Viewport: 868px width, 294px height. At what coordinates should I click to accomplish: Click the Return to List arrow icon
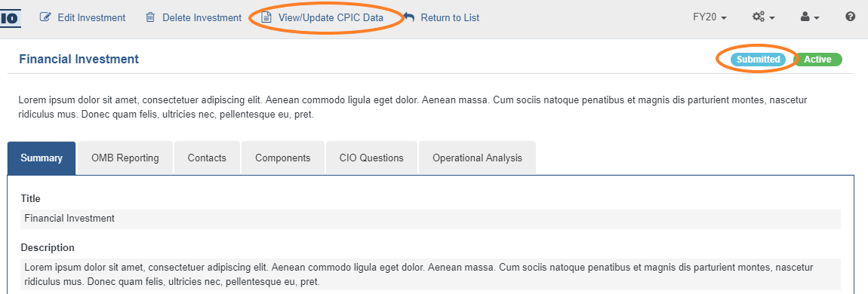[x=408, y=17]
